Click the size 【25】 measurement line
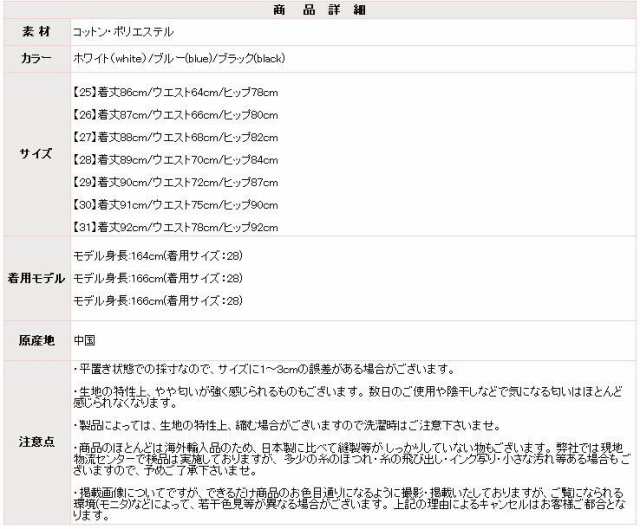 [175, 91]
